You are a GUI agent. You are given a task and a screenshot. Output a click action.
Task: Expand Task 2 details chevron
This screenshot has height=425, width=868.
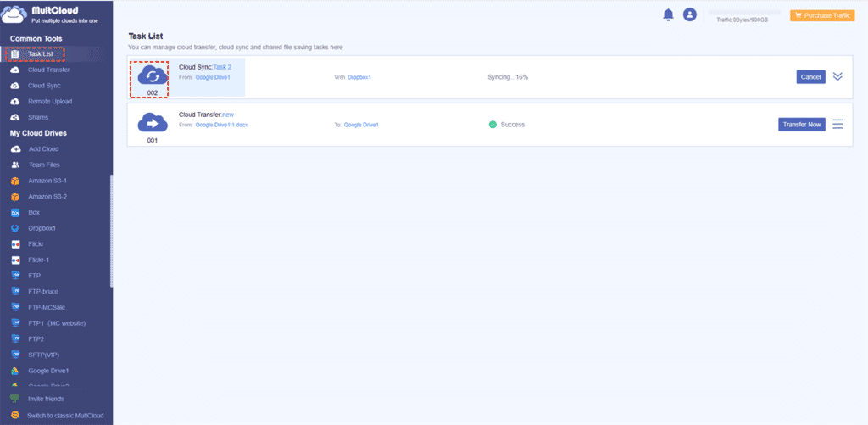[837, 76]
